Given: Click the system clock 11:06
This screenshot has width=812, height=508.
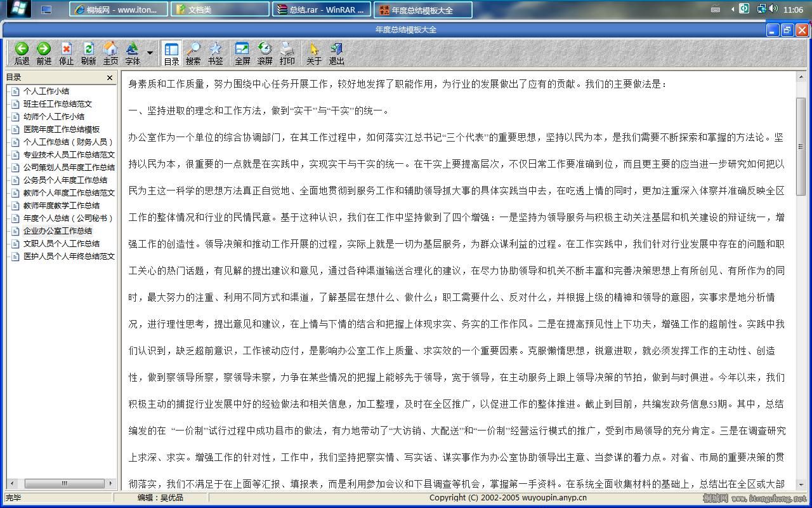Looking at the screenshot, I should click(793, 10).
